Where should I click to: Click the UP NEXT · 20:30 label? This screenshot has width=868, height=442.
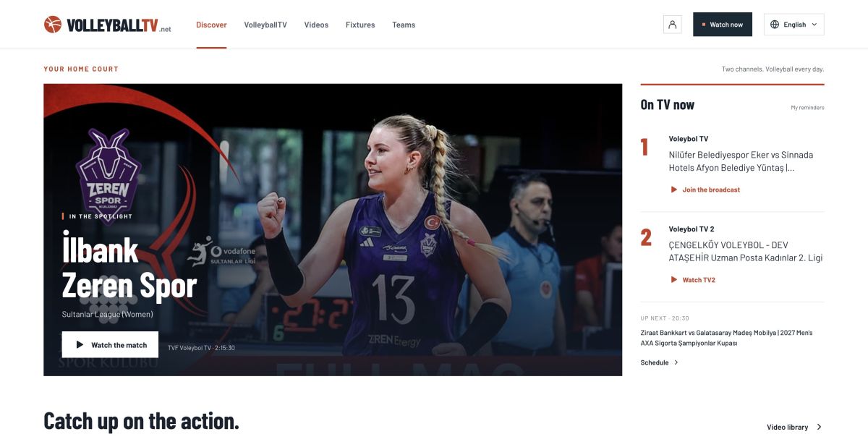coord(665,318)
